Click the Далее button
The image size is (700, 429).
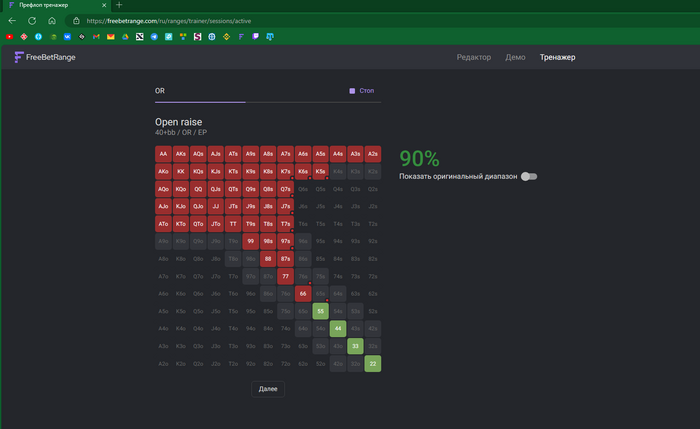[x=268, y=389]
